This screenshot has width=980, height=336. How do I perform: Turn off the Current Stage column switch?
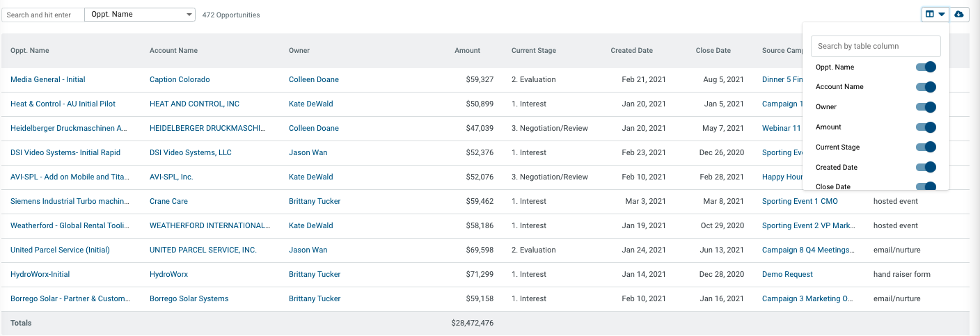[926, 147]
